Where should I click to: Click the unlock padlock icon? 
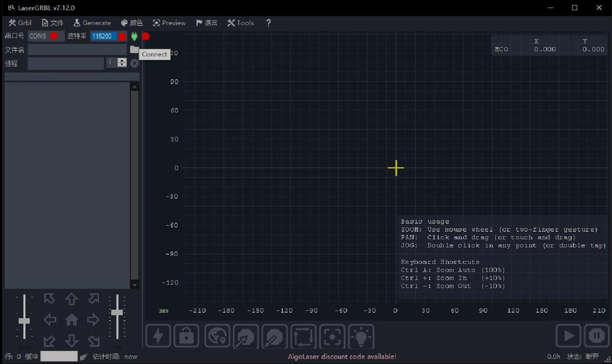(x=186, y=336)
